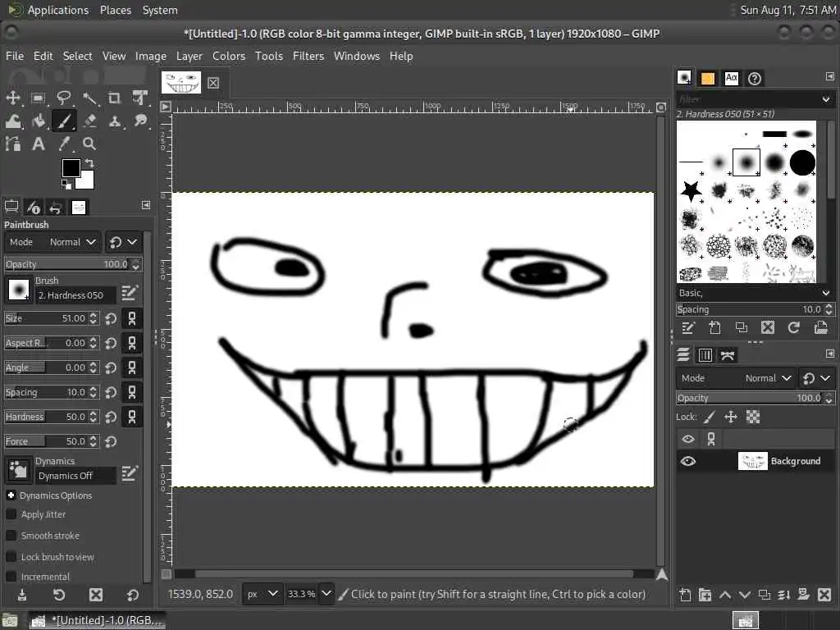Viewport: 840px width, 630px height.
Task: Select the Color Picker tool
Action: 64,144
